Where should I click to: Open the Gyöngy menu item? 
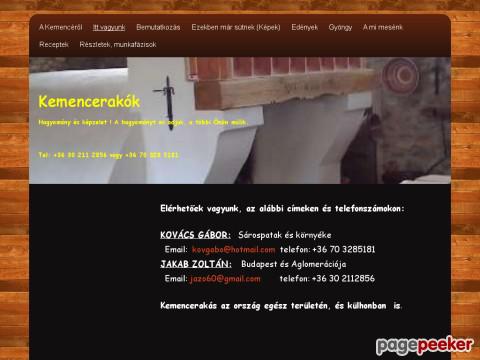coord(340,27)
